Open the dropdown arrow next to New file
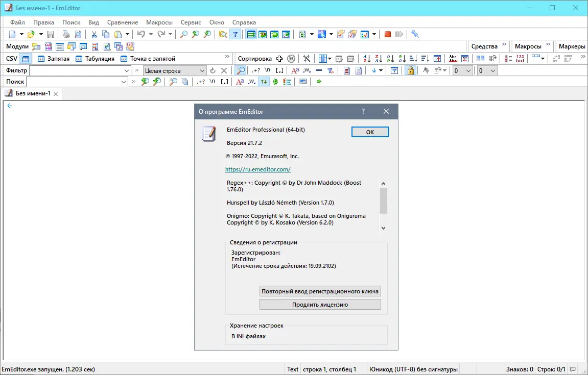The image size is (588, 375). coord(21,35)
